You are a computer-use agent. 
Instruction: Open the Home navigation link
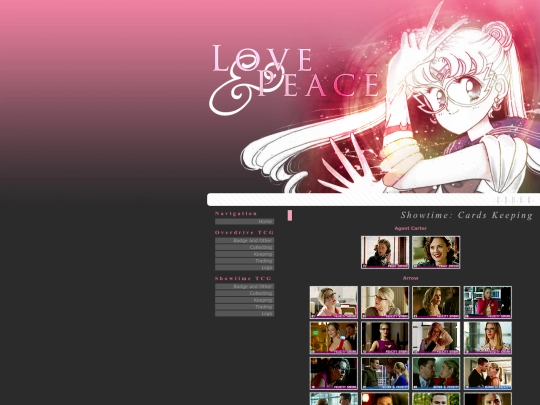(x=245, y=221)
